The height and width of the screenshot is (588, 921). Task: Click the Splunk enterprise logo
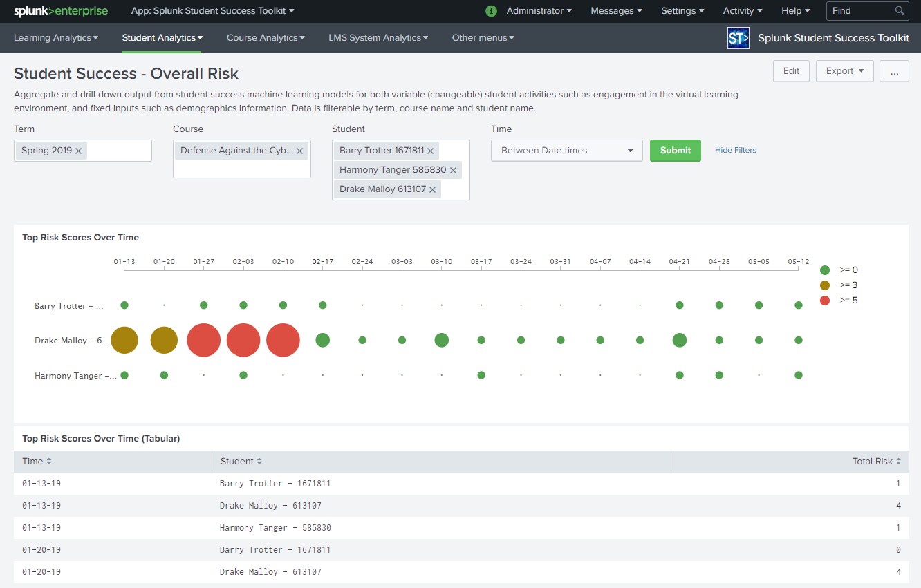pyautogui.click(x=61, y=11)
